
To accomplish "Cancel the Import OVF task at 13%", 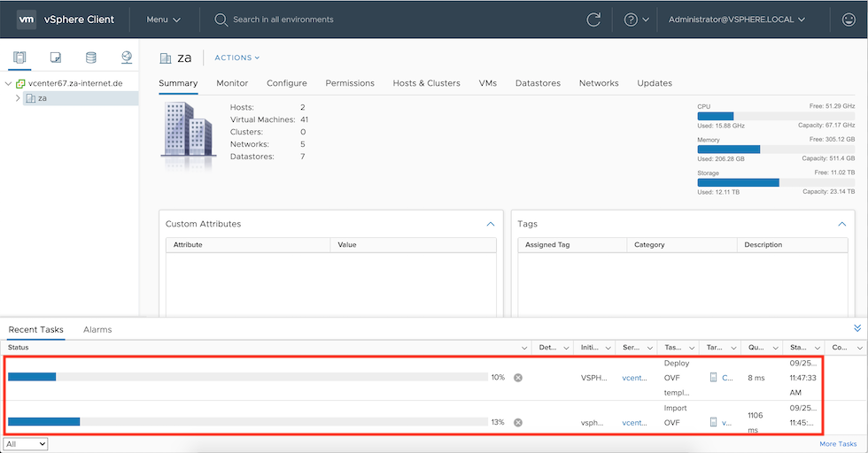I will [x=517, y=423].
